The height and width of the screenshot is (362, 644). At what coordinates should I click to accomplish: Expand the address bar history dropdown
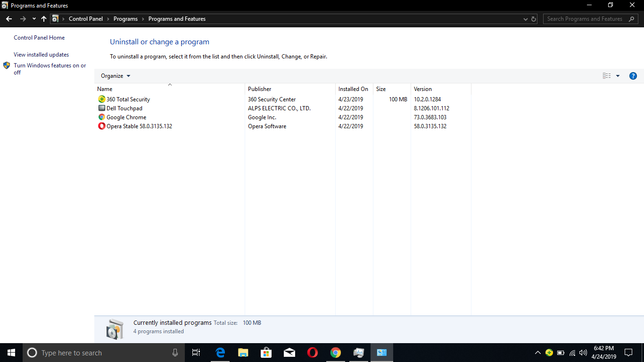526,19
